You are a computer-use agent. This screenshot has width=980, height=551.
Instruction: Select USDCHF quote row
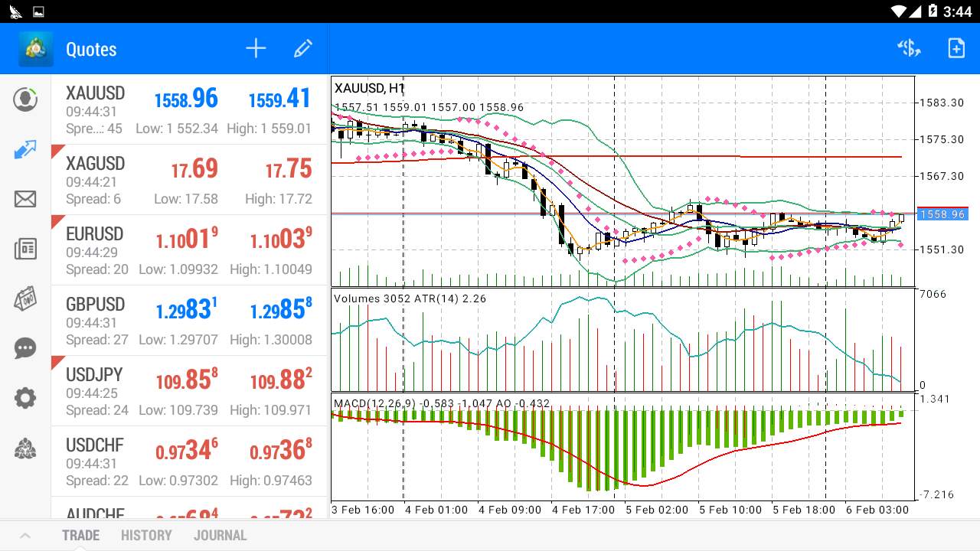189,461
